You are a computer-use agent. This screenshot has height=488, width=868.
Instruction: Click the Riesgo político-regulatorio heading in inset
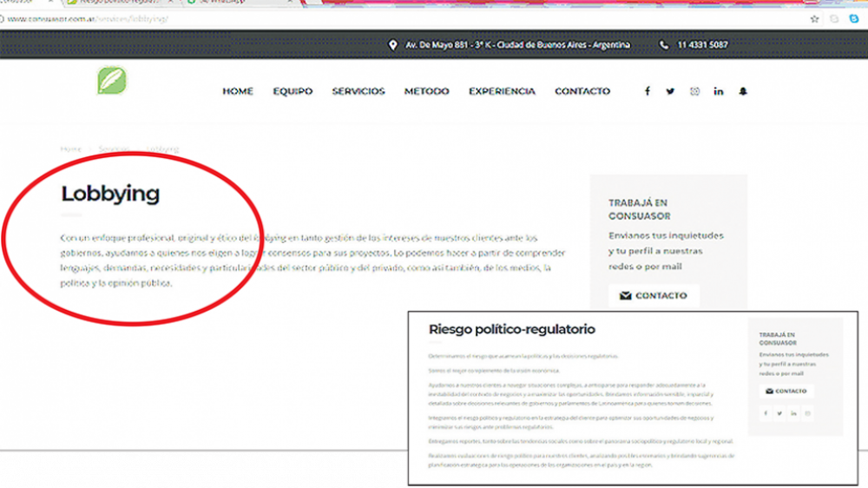click(511, 330)
